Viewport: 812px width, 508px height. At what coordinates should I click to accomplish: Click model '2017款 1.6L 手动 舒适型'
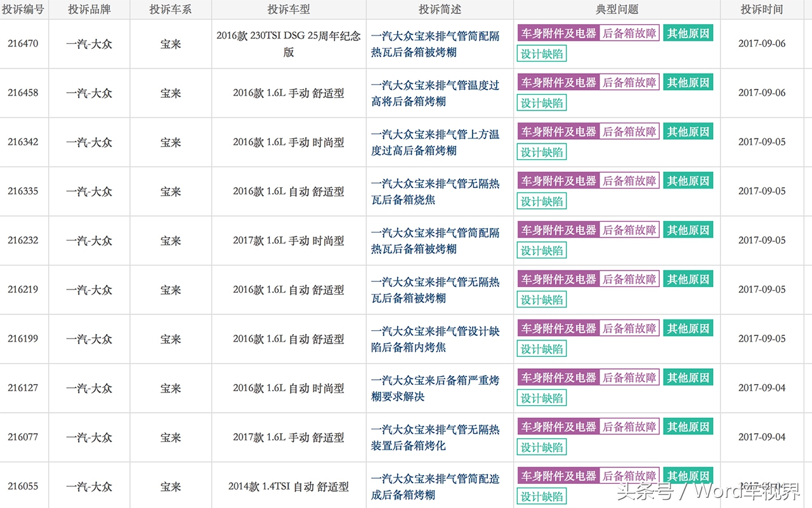(289, 438)
